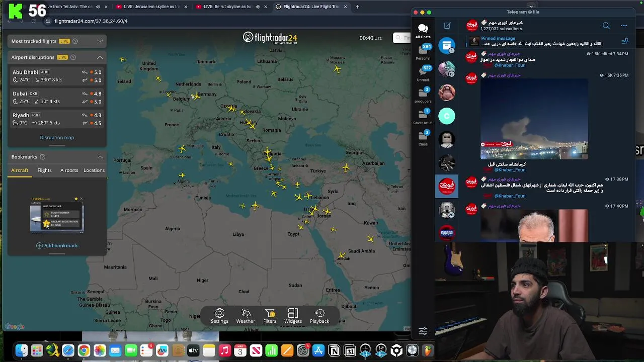This screenshot has height=362, width=644.
Task: Click Add bookmark
Action: [57, 245]
